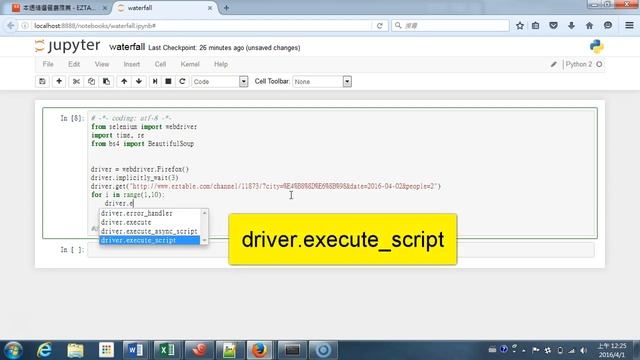The height and width of the screenshot is (360, 640).
Task: Click the browser search box
Action: (x=451, y=26)
